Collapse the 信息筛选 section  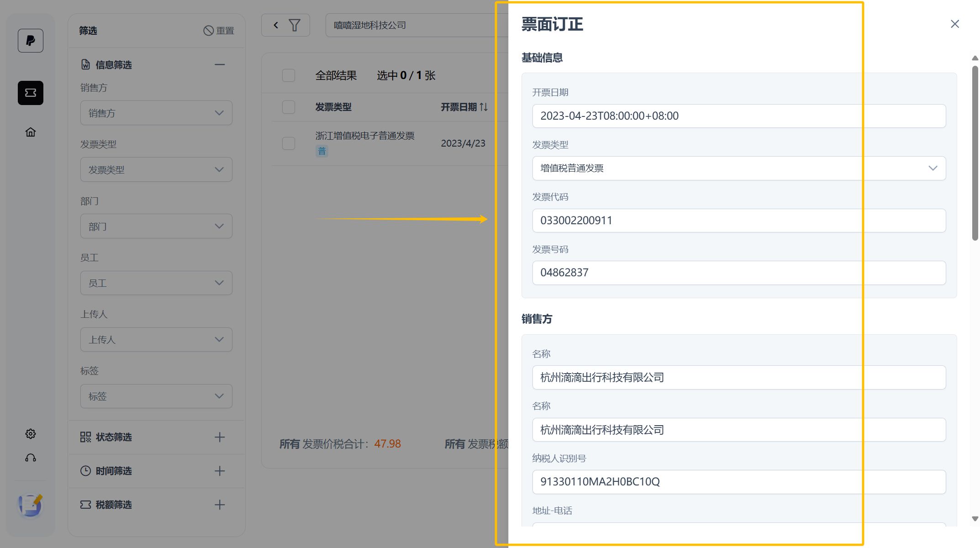[x=220, y=64]
